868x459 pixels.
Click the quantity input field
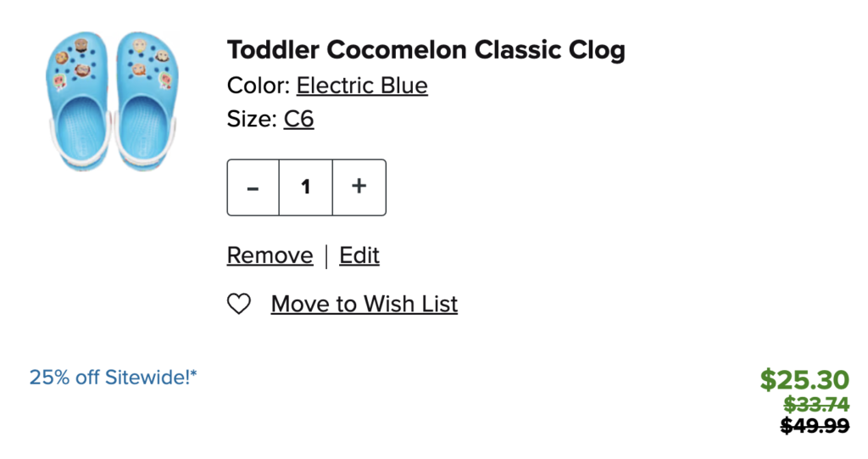[306, 188]
